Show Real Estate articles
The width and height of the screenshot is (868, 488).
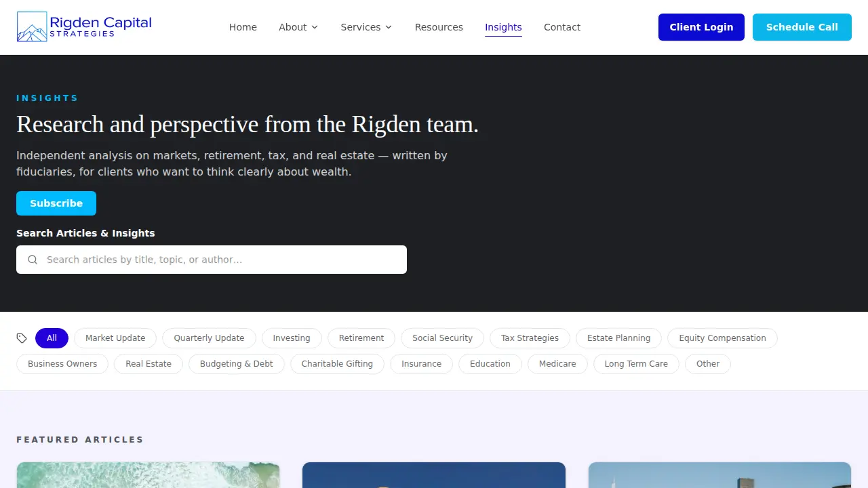click(149, 364)
